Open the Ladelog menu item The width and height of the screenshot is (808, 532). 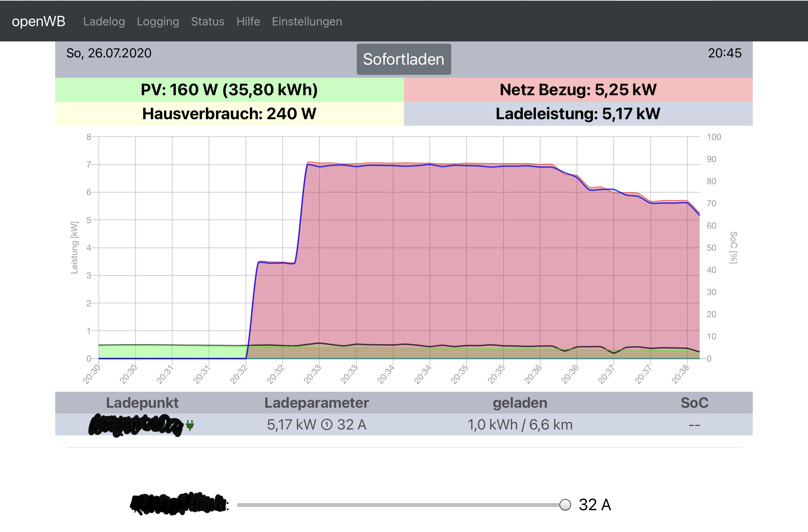point(104,21)
